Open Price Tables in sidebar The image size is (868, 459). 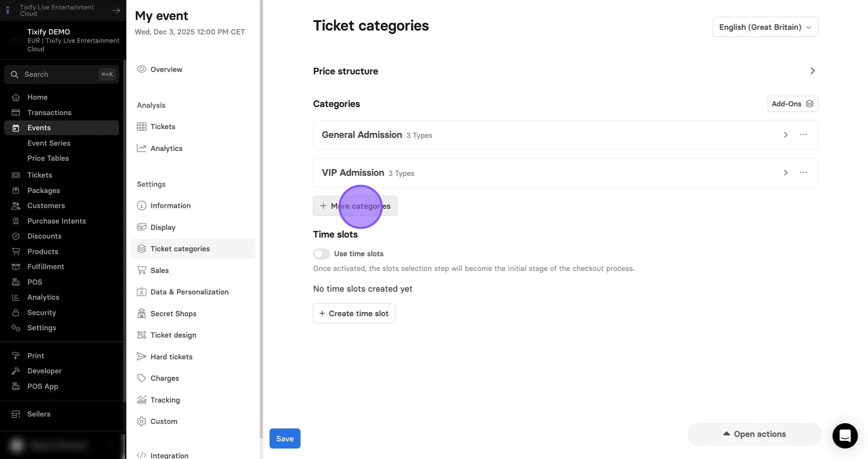pyautogui.click(x=48, y=158)
